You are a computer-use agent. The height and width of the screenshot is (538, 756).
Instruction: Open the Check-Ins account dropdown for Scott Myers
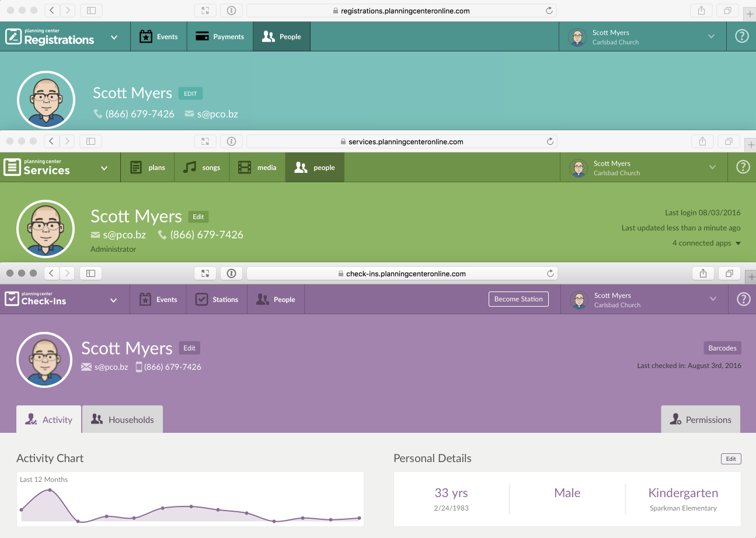[644, 300]
